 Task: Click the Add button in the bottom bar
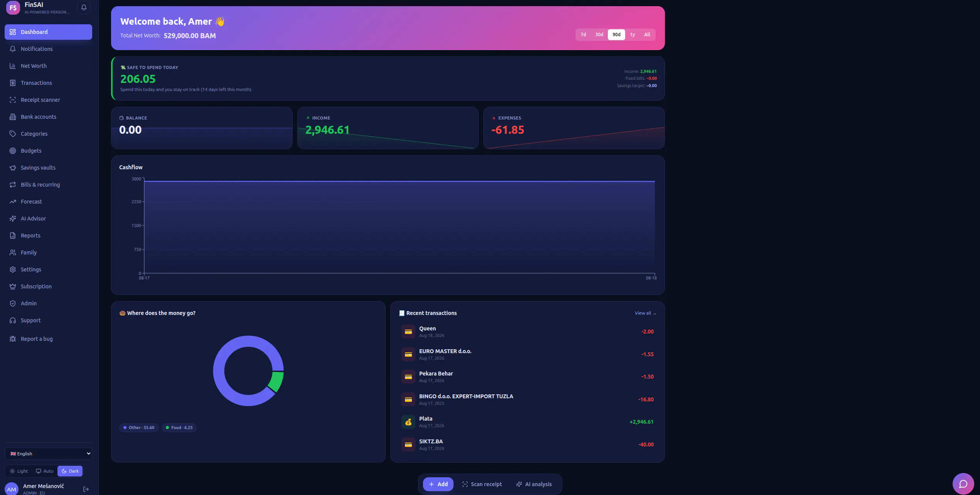pyautogui.click(x=438, y=484)
